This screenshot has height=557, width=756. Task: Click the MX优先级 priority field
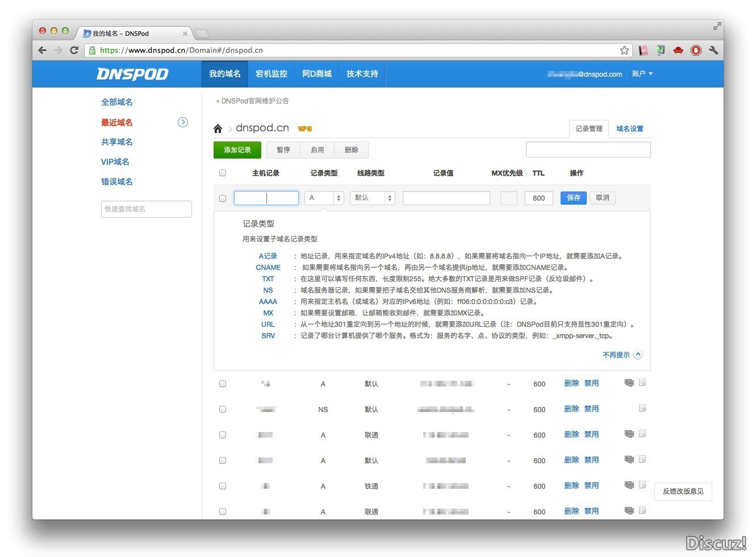coord(509,198)
